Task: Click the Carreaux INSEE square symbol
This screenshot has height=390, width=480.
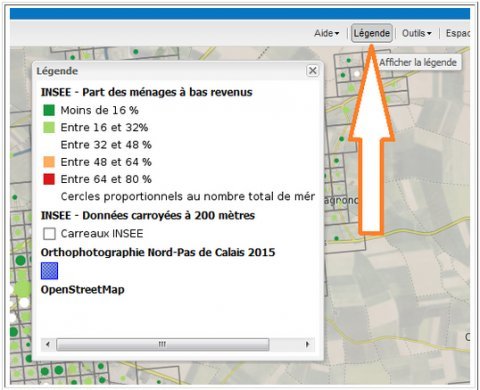Action: pyautogui.click(x=49, y=234)
